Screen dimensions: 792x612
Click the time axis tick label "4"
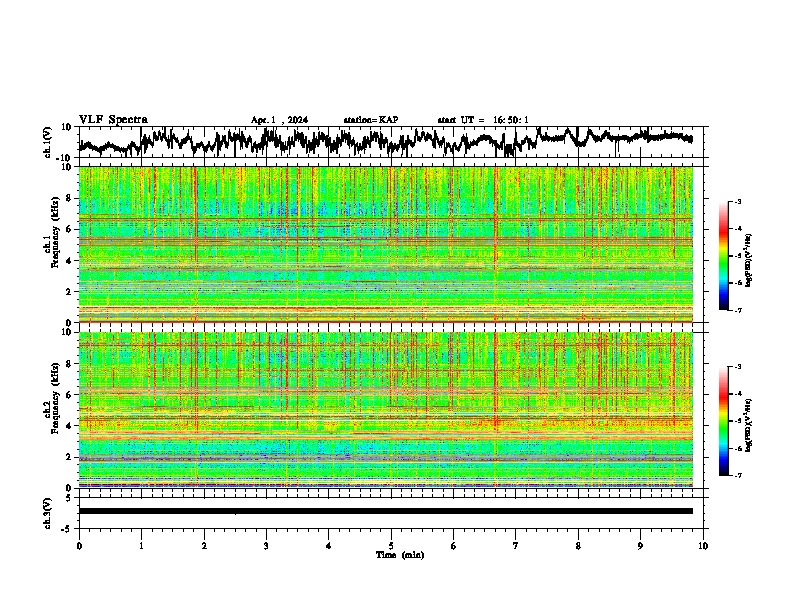pos(329,546)
